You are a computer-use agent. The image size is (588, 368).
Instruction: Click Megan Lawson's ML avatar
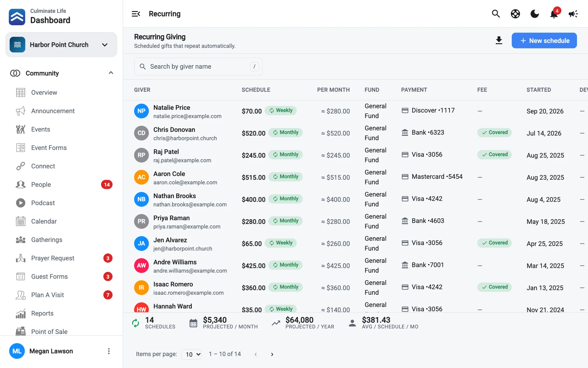[17, 351]
